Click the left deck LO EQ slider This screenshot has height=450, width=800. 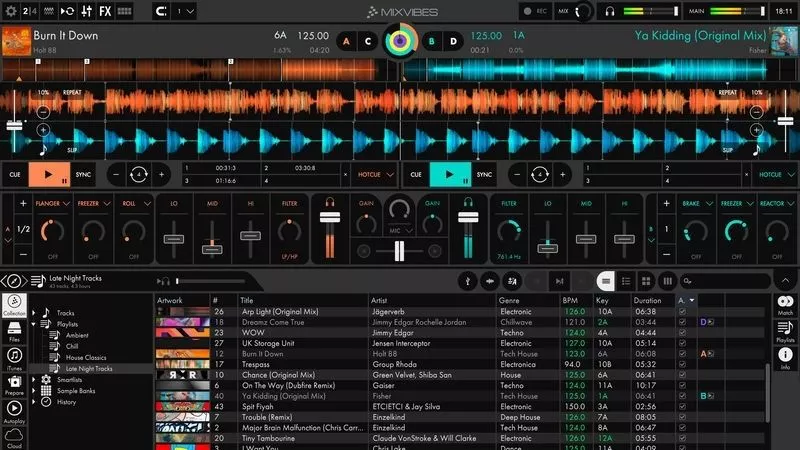point(173,239)
